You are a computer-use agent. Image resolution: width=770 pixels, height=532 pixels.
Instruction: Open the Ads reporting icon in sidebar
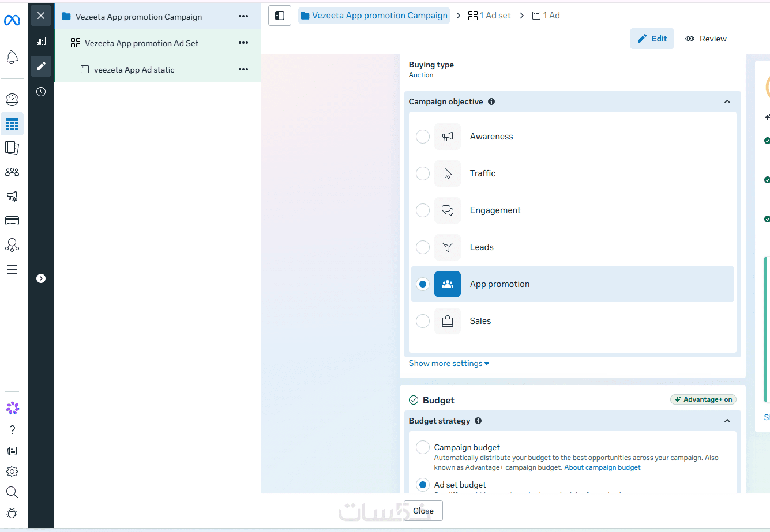pos(12,148)
